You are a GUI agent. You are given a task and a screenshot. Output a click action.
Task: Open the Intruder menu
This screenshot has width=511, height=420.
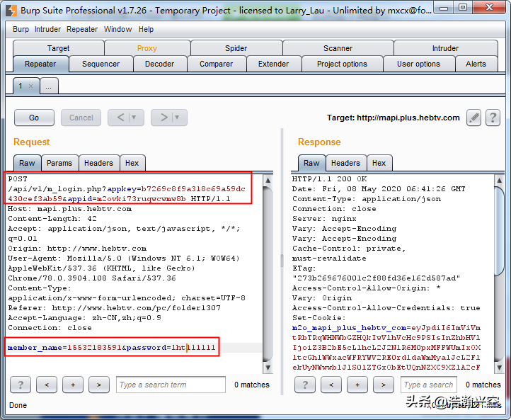(47, 29)
